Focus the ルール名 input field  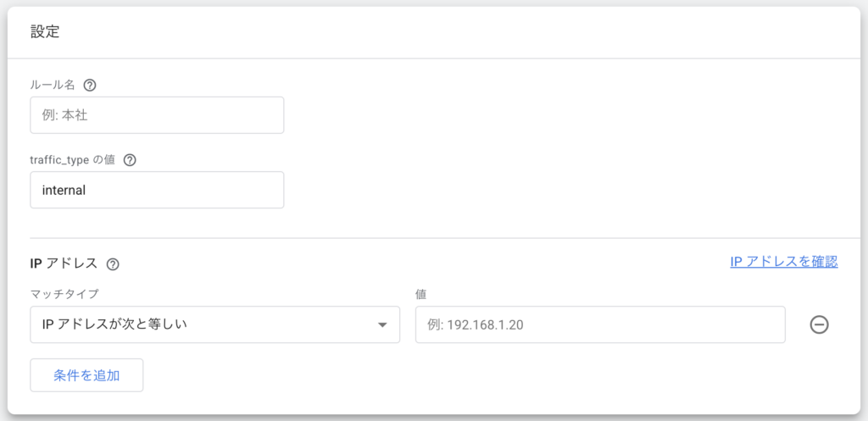pos(157,115)
